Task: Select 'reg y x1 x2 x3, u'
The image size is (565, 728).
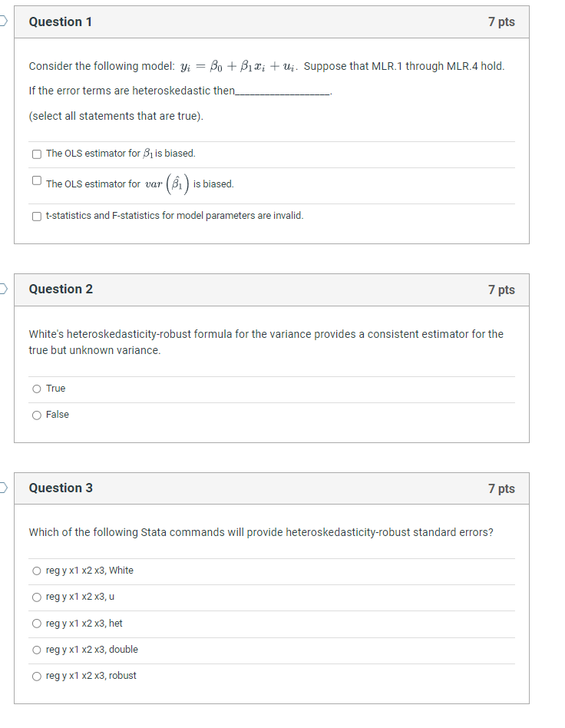Action: click(37, 597)
